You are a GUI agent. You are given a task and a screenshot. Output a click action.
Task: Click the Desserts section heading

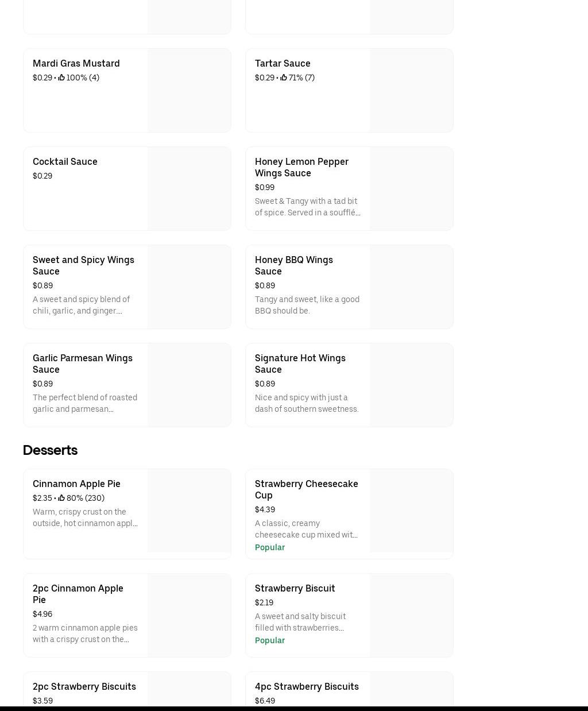[x=50, y=450]
